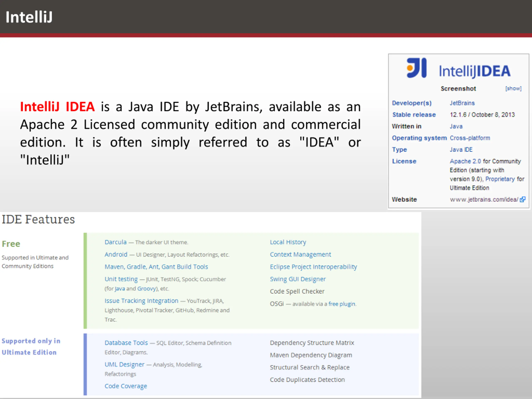532x399 pixels.
Task: Follow the Java link in unit testing description
Action: [x=120, y=289]
